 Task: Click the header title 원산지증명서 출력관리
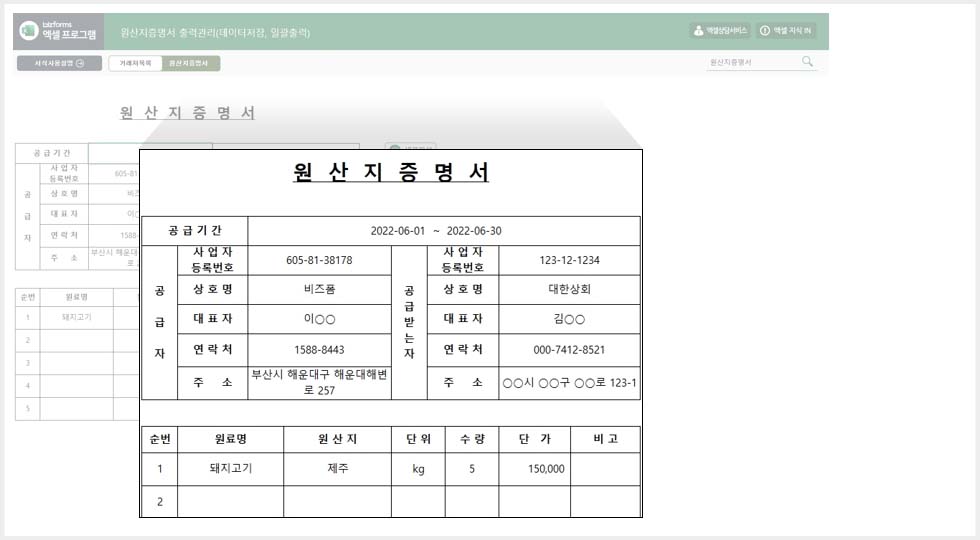click(215, 32)
